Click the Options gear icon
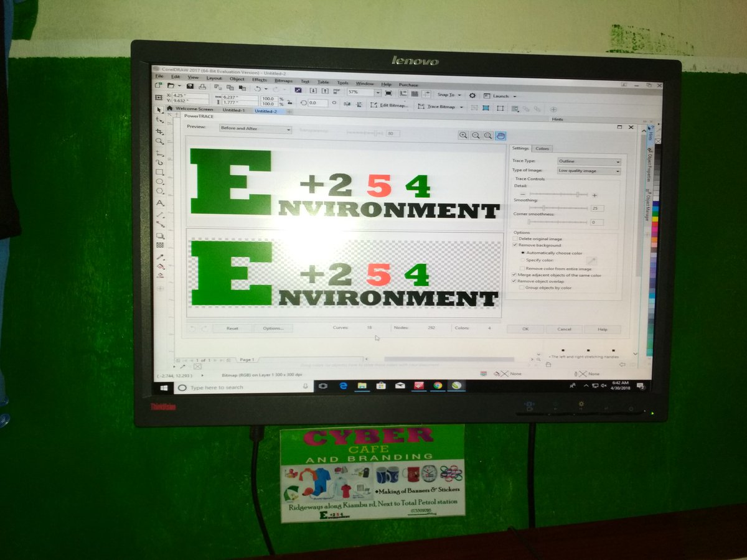 [x=472, y=95]
